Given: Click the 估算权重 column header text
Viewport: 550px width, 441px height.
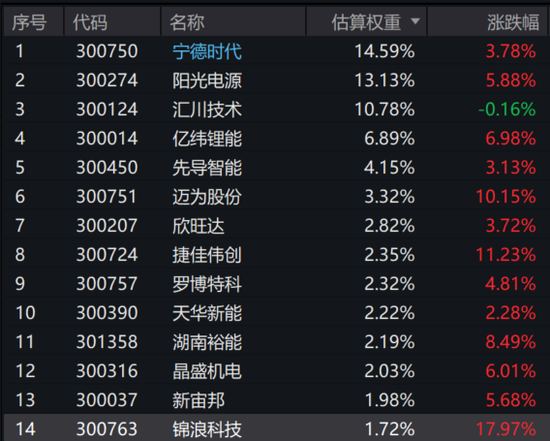Looking at the screenshot, I should [366, 22].
